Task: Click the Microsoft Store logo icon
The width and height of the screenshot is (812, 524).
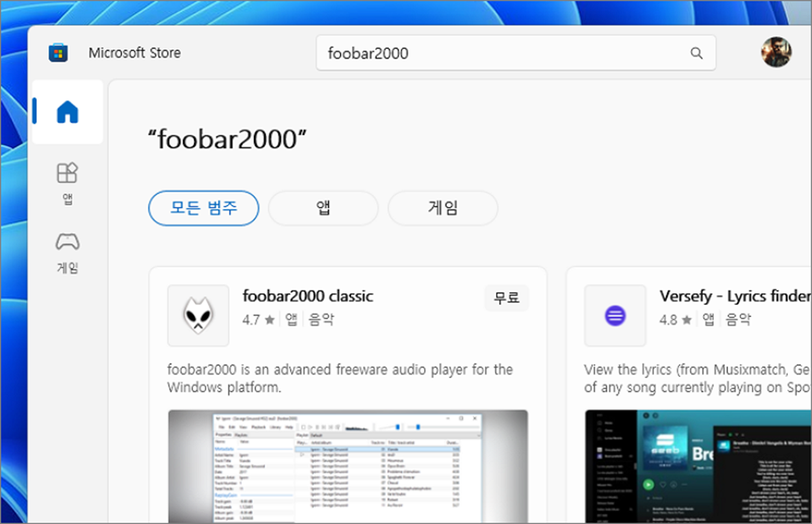Action: pyautogui.click(x=58, y=53)
